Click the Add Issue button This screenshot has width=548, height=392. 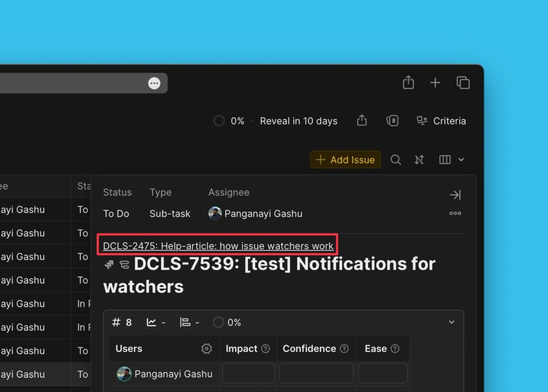tap(345, 160)
